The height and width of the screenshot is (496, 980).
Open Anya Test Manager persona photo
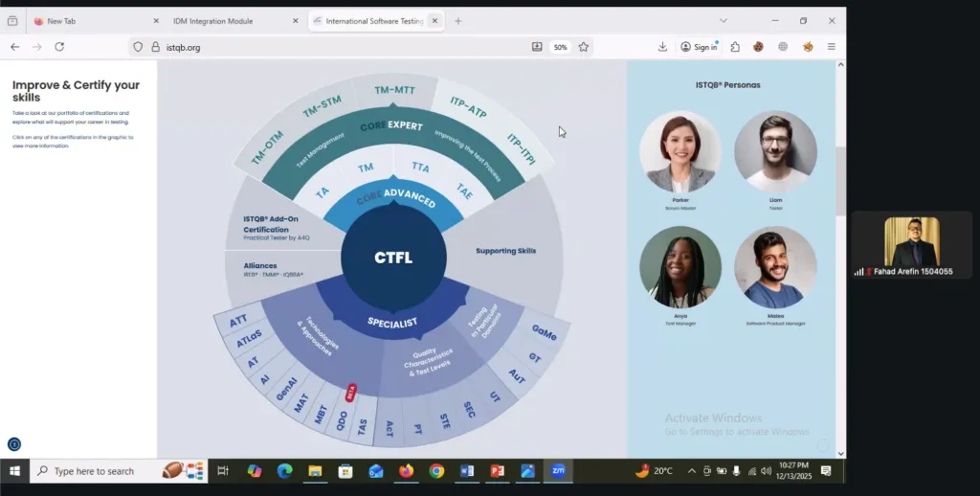tap(680, 267)
